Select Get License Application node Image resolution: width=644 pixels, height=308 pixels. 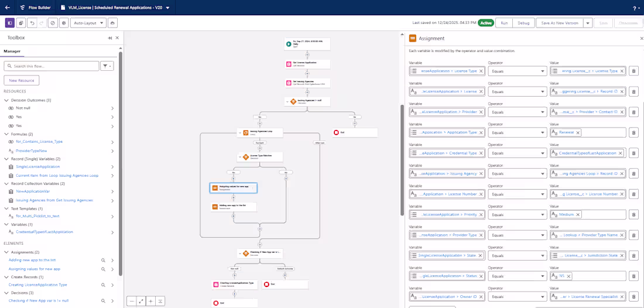[x=307, y=64]
